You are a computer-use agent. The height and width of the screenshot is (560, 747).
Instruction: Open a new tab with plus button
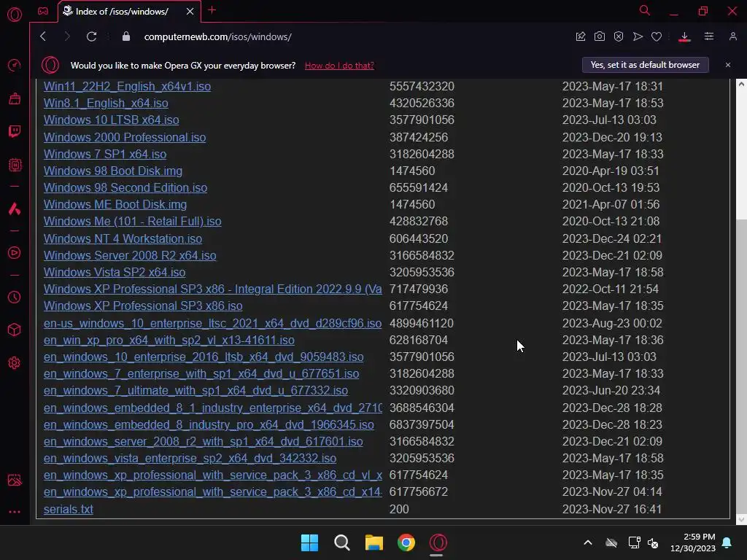pos(212,10)
